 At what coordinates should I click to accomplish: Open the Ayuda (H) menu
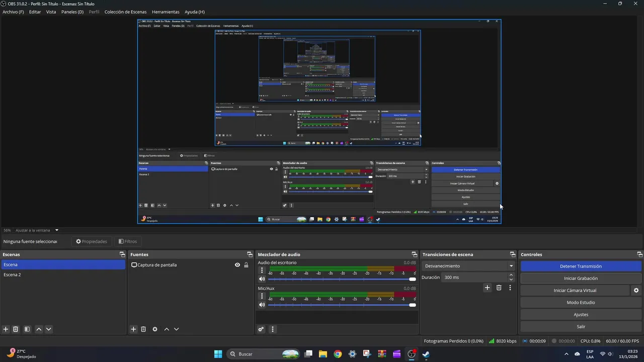195,12
